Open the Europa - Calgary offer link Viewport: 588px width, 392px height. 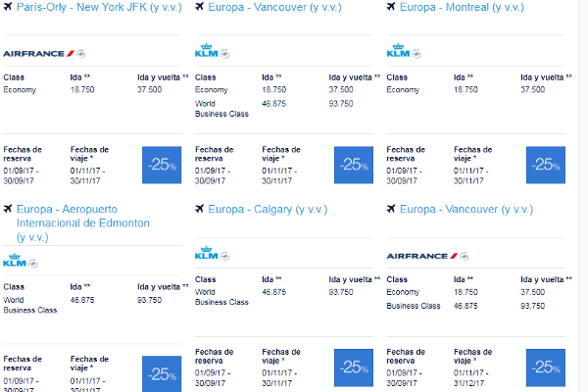pyautogui.click(x=268, y=210)
